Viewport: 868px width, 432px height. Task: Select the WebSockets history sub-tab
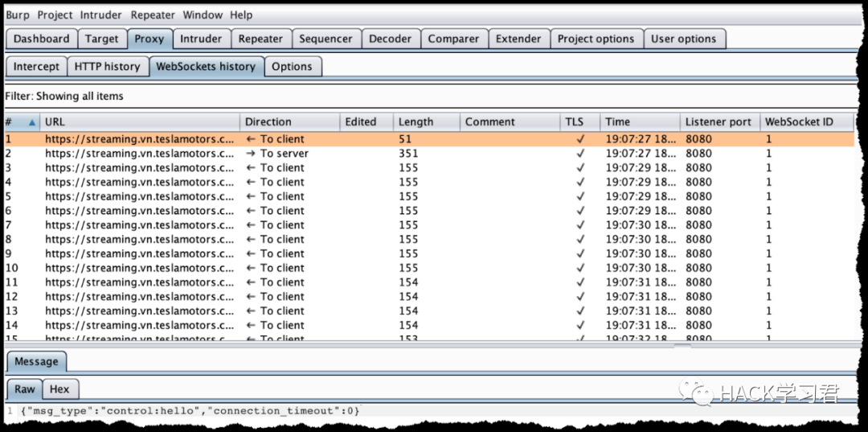[206, 67]
